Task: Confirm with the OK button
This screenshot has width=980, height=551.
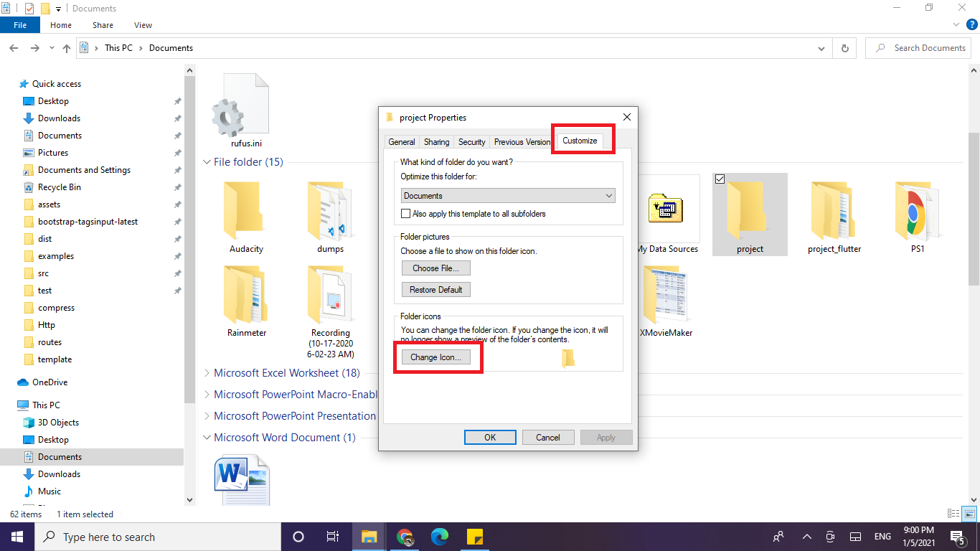Action: [490, 438]
